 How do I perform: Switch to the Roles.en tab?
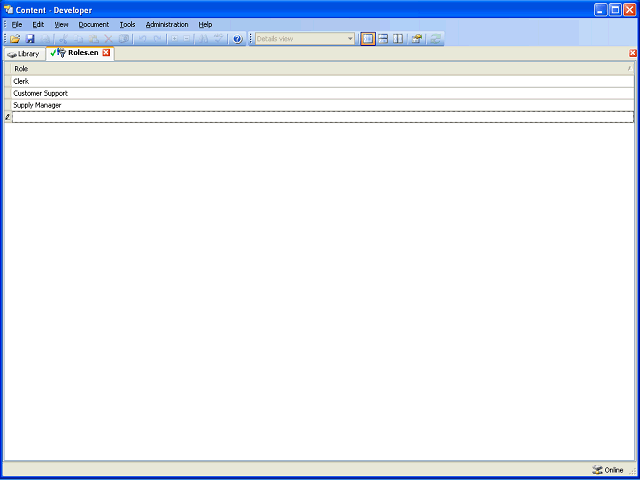click(x=79, y=53)
